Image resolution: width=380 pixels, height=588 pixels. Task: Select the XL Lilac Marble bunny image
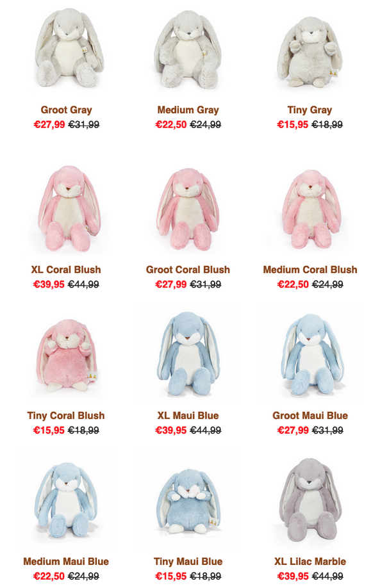pos(310,499)
